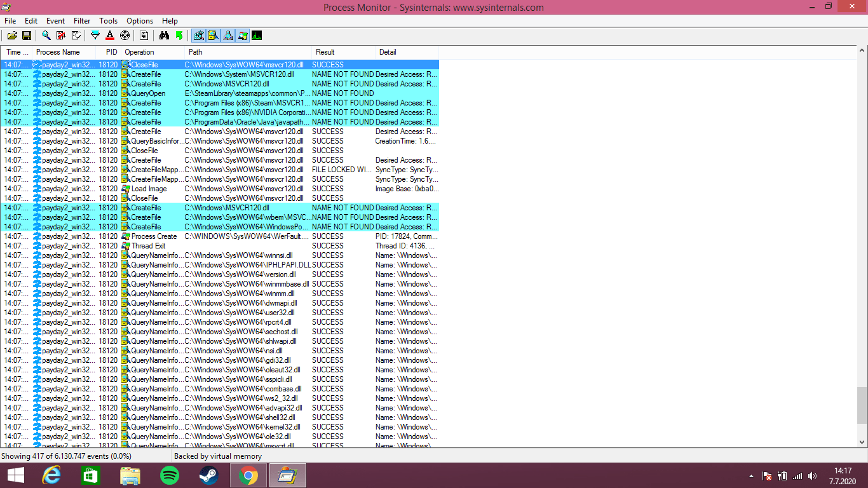Select the Load Image event row

220,189
